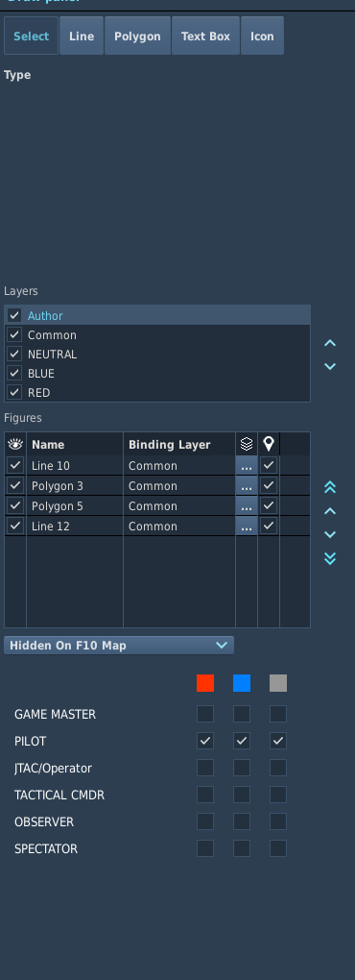The width and height of the screenshot is (355, 980).
Task: Open the Hidden On F10 Map dropdown
Action: coord(119,645)
